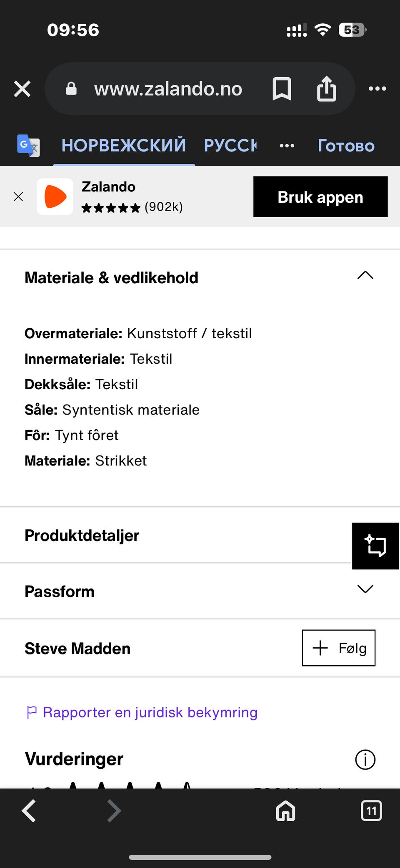Go to browser home screen
This screenshot has height=868, width=400.
(285, 811)
